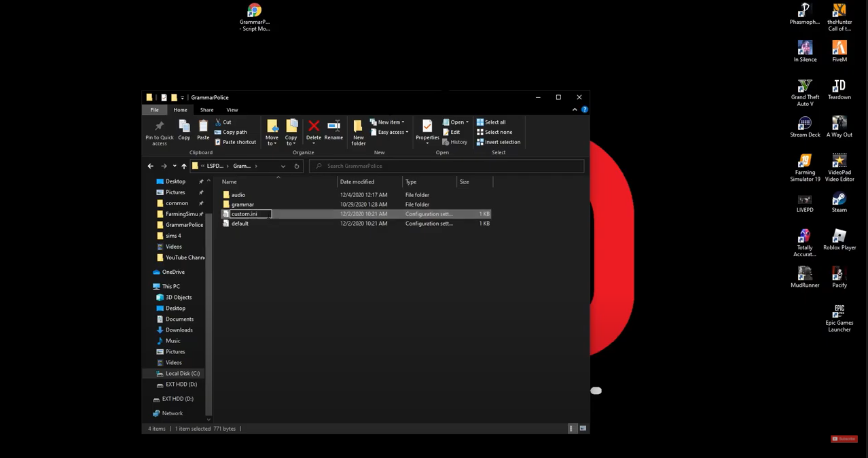
Task: Click the Paste icon in Clipboard group
Action: pyautogui.click(x=203, y=129)
